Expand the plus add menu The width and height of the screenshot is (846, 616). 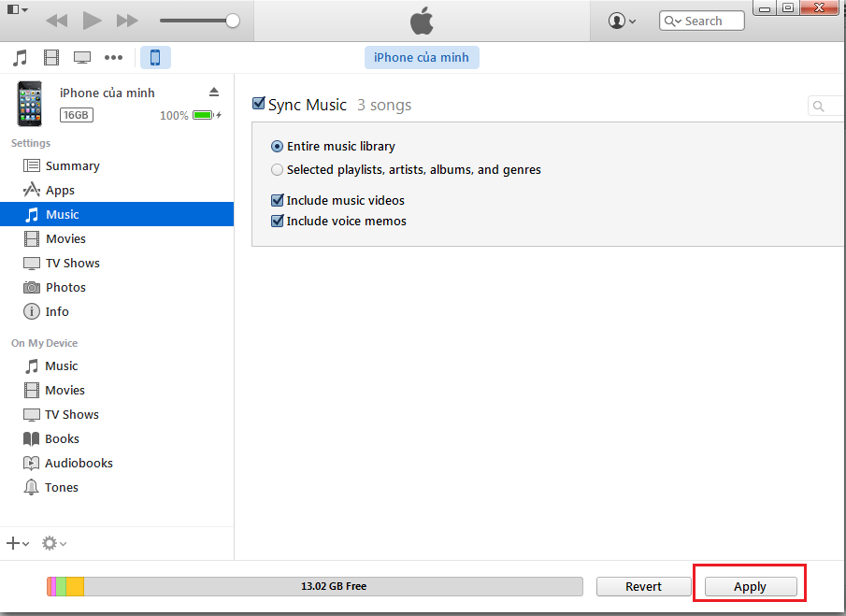pyautogui.click(x=18, y=543)
